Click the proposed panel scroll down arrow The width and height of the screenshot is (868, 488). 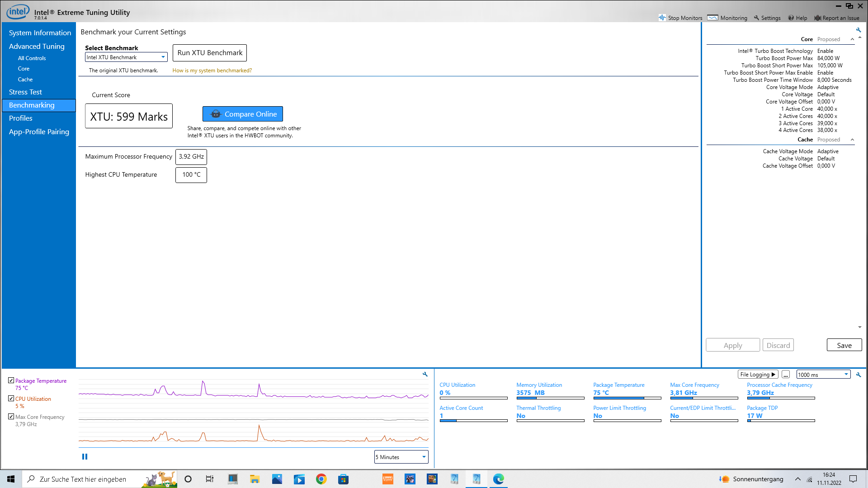click(x=859, y=327)
